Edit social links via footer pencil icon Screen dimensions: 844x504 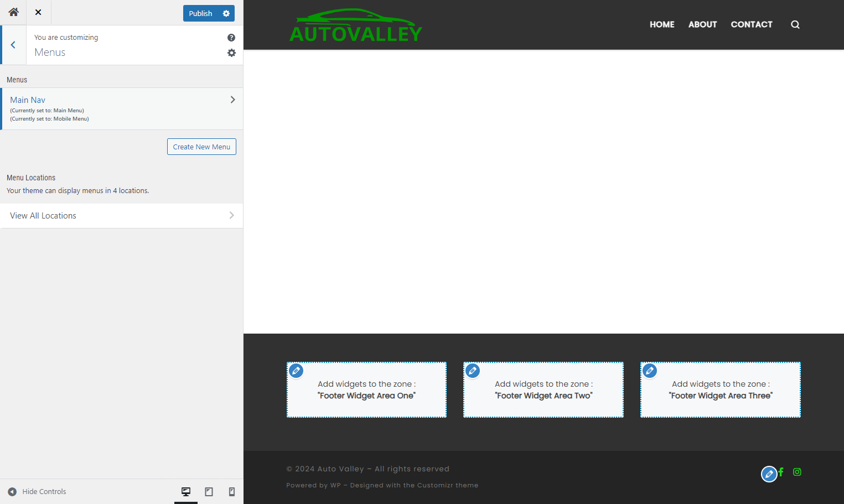(769, 474)
